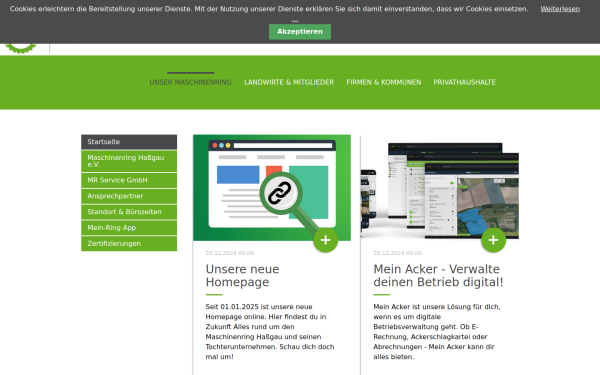Click the green gear logo at top left
Image resolution: width=600 pixels, height=375 pixels.
tap(21, 48)
